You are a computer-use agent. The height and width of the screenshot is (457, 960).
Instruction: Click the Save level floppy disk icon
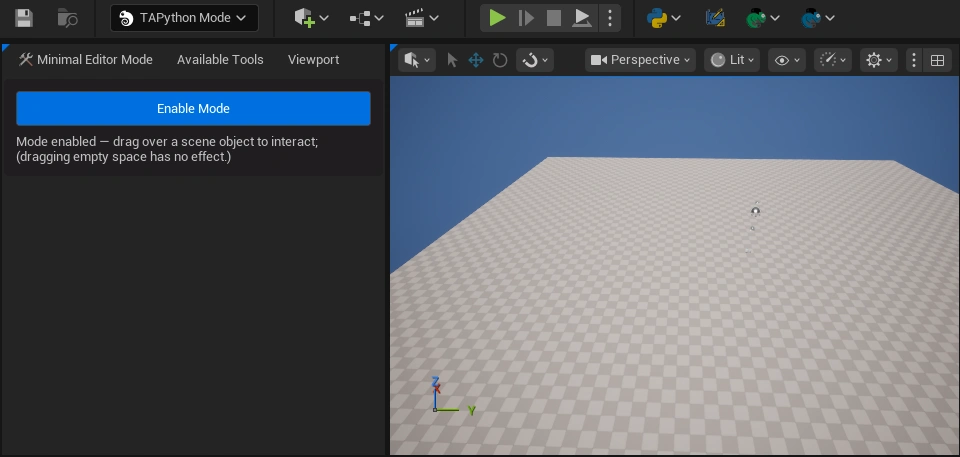(x=24, y=18)
